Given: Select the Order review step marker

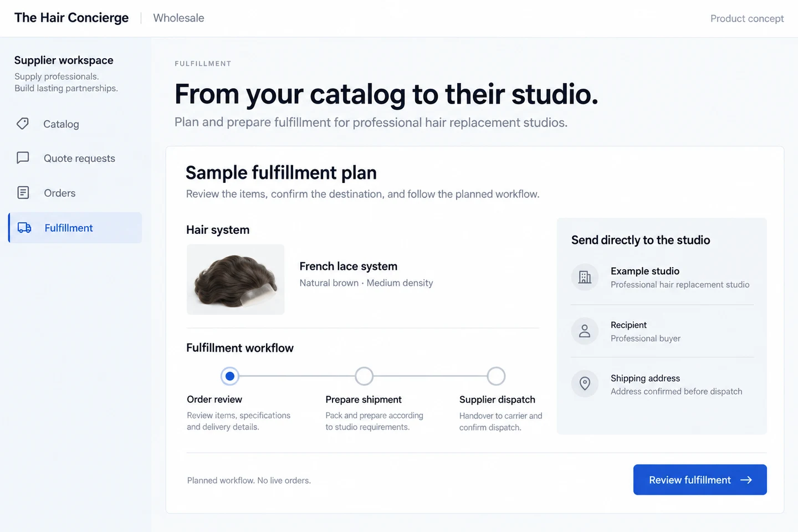Looking at the screenshot, I should tap(230, 376).
